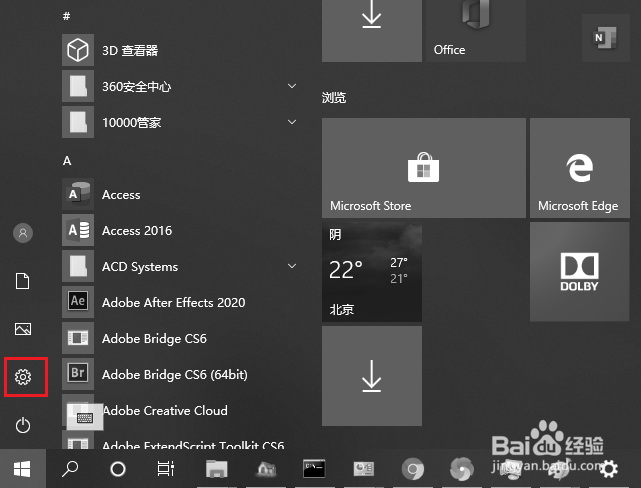Open the Microsoft Store tile

(424, 168)
